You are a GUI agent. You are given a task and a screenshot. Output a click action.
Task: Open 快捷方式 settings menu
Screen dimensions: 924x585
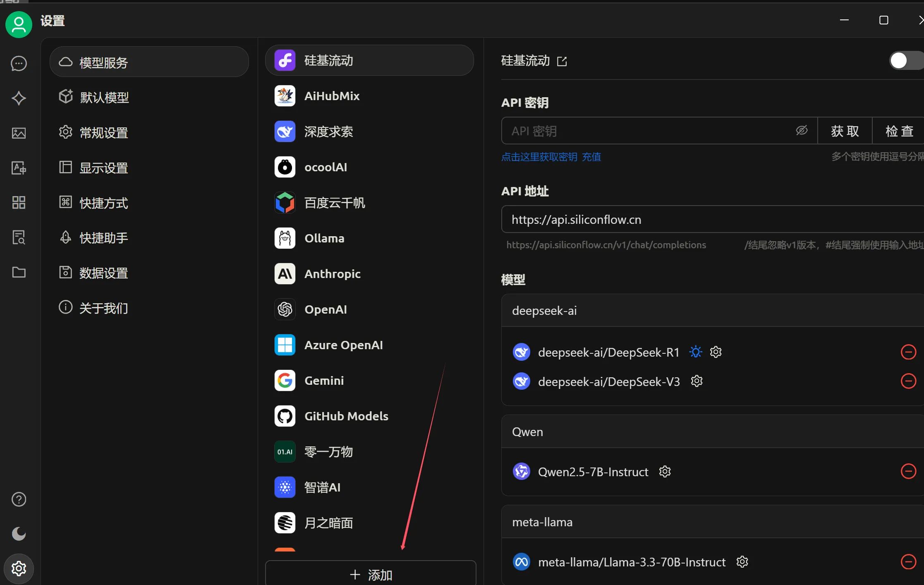tap(149, 203)
